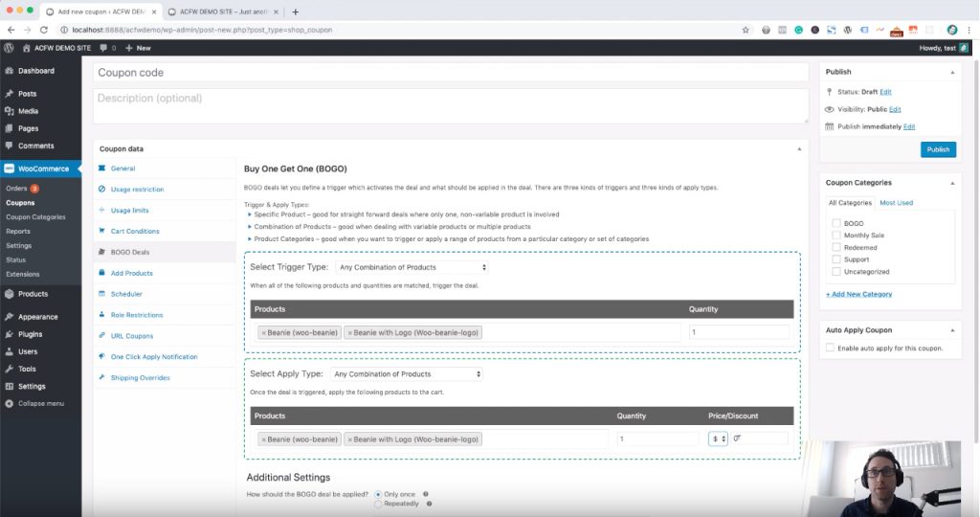Image resolution: width=980 pixels, height=517 pixels.
Task: Remove Beanie (woo-beanie) from trigger products
Action: point(264,332)
